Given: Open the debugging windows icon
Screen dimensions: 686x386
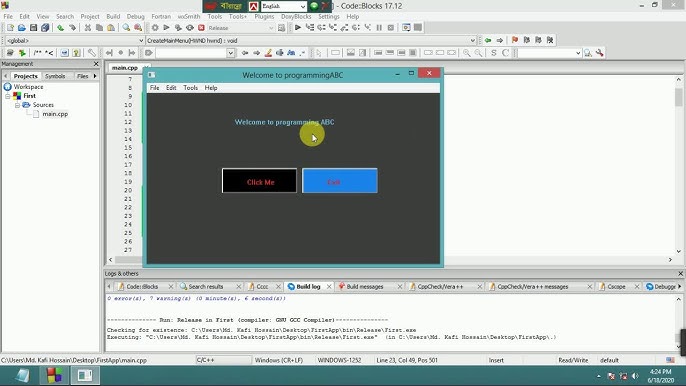Looking at the screenshot, I should (406, 28).
